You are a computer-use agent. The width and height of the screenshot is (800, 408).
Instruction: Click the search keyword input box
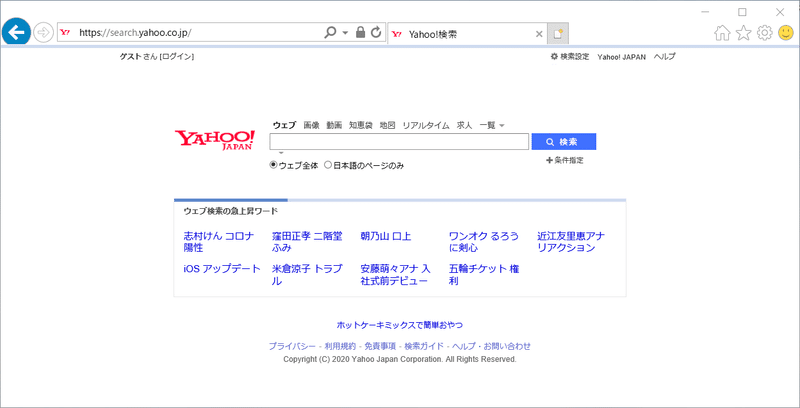399,142
